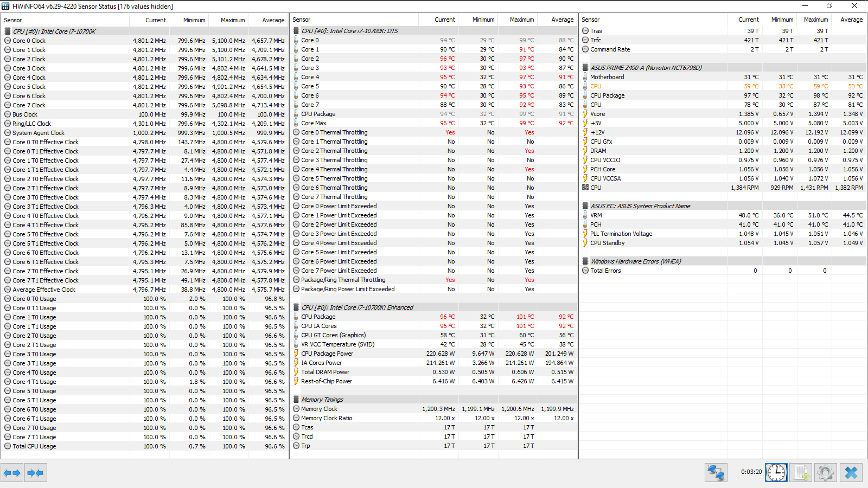Select the Trfc 421 T row
The height and width of the screenshot is (488, 868).
tap(723, 40)
